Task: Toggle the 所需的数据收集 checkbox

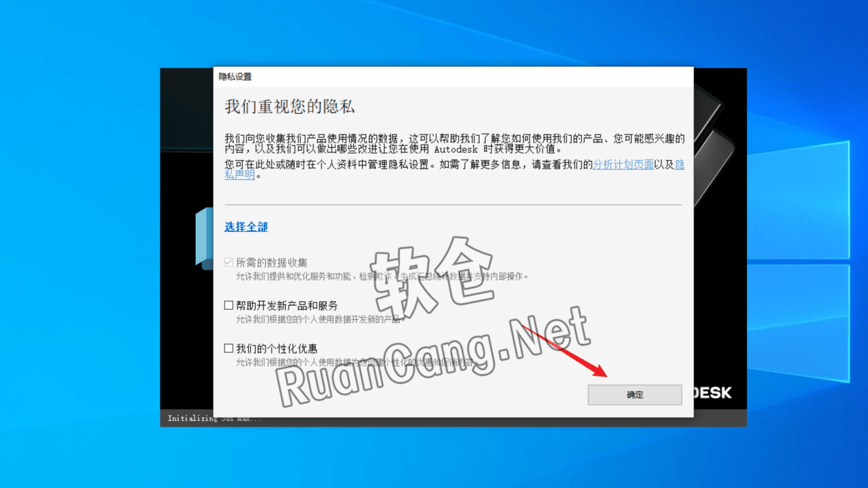Action: coord(229,262)
